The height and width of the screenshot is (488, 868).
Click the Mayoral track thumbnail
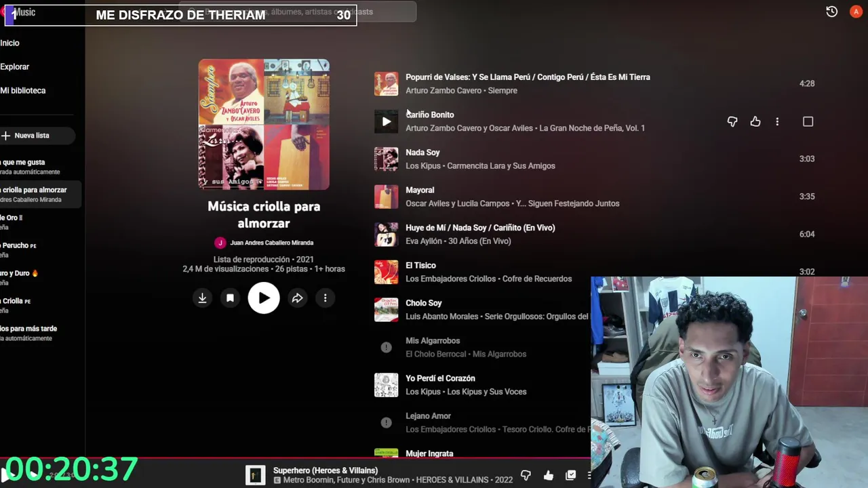[x=386, y=197]
